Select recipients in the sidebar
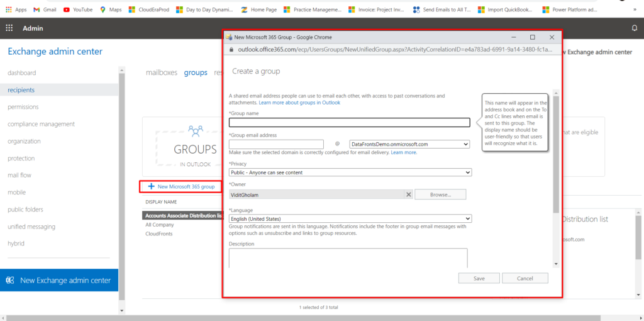The width and height of the screenshot is (644, 321). click(x=59, y=90)
